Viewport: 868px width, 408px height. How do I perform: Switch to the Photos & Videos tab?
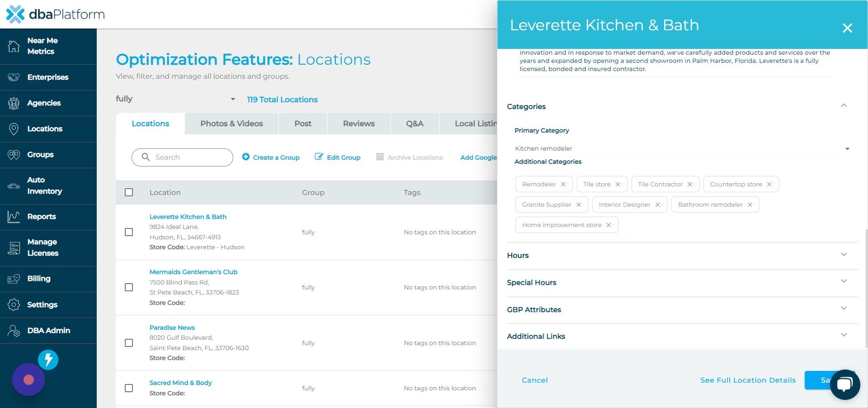point(231,123)
